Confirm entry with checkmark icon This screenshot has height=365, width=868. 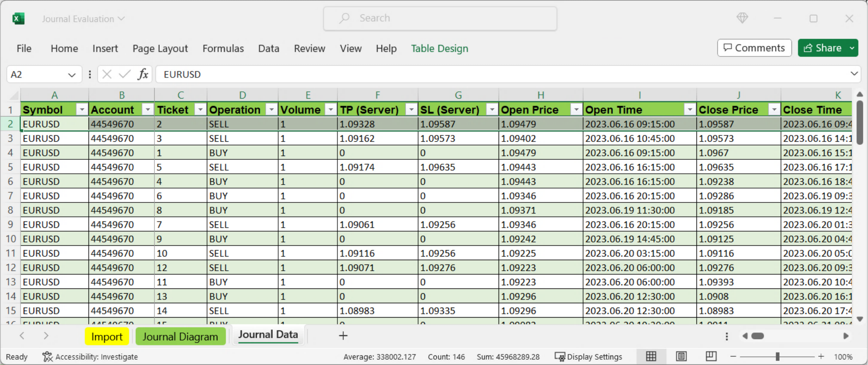tap(125, 74)
